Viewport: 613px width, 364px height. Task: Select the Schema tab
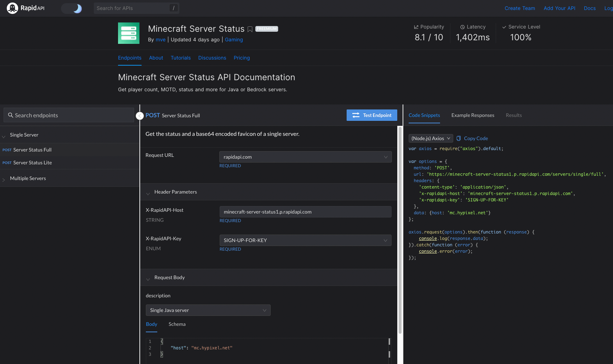177,324
